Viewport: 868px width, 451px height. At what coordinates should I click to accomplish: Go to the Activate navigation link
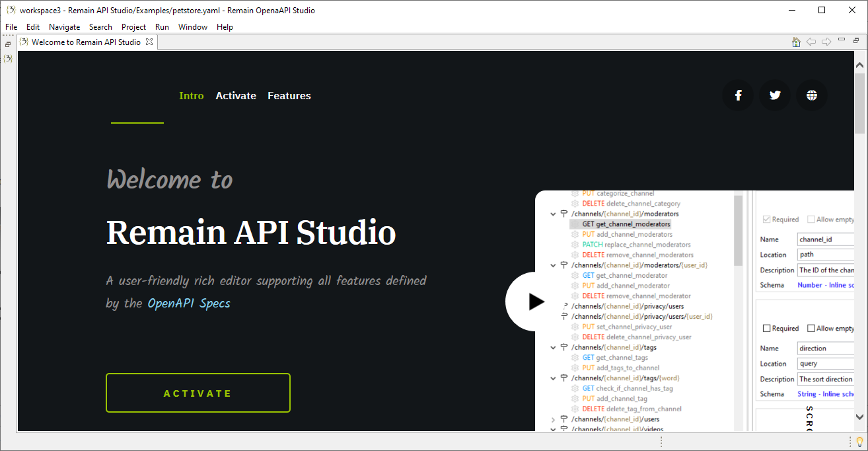point(236,96)
